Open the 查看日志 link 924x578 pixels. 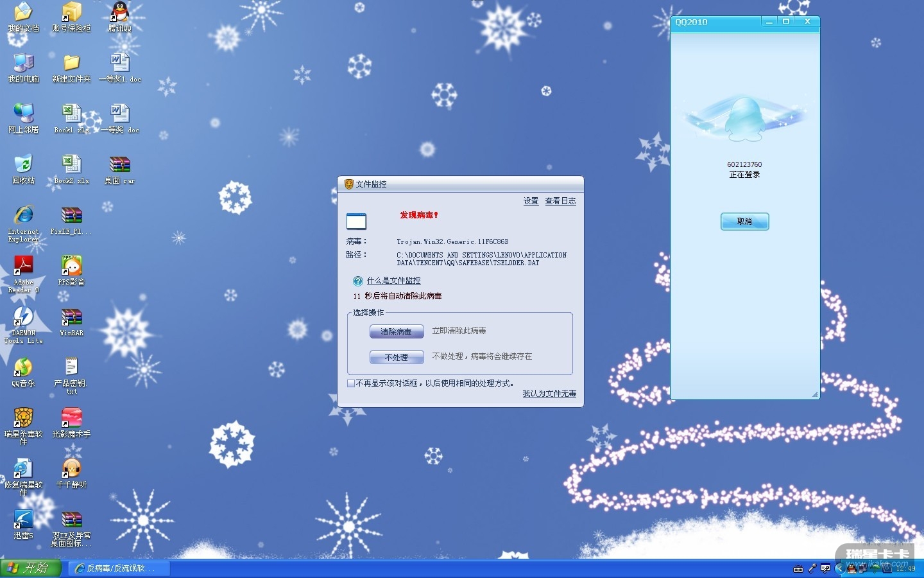[x=561, y=201]
